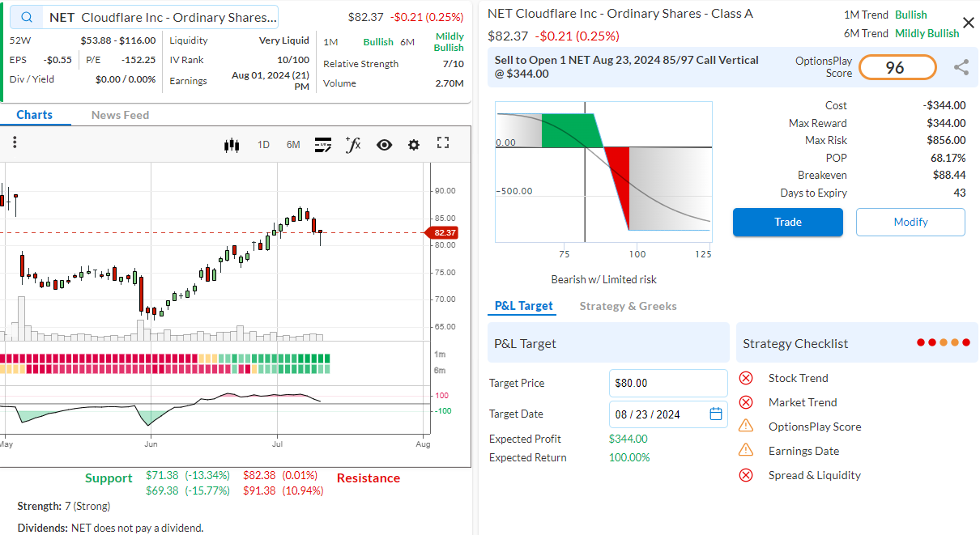This screenshot has width=980, height=535.
Task: Add an indicator with the fx icon
Action: (353, 144)
